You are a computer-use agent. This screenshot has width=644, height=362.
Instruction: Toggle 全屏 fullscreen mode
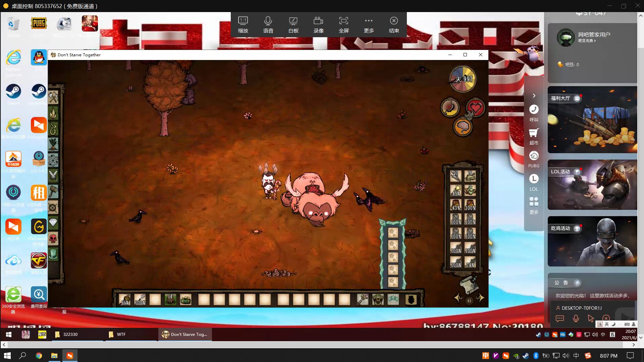[343, 25]
